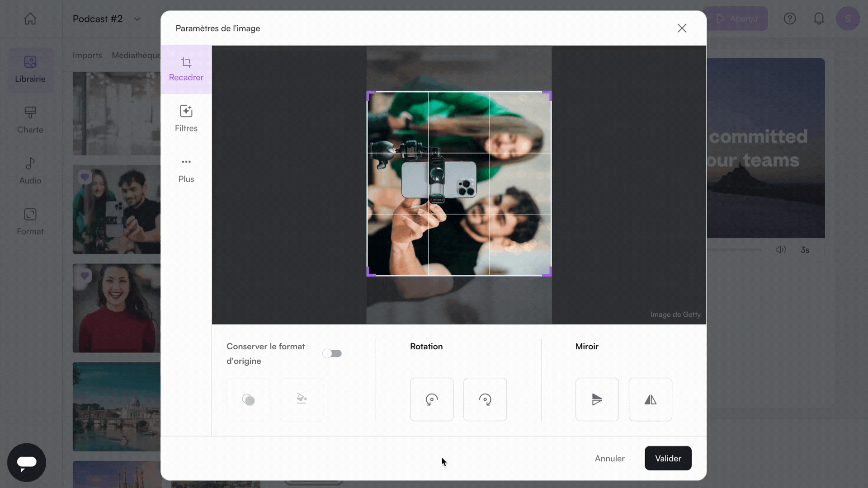Open the Filtres tab
Screen dimensions: 868x488
coord(186,119)
